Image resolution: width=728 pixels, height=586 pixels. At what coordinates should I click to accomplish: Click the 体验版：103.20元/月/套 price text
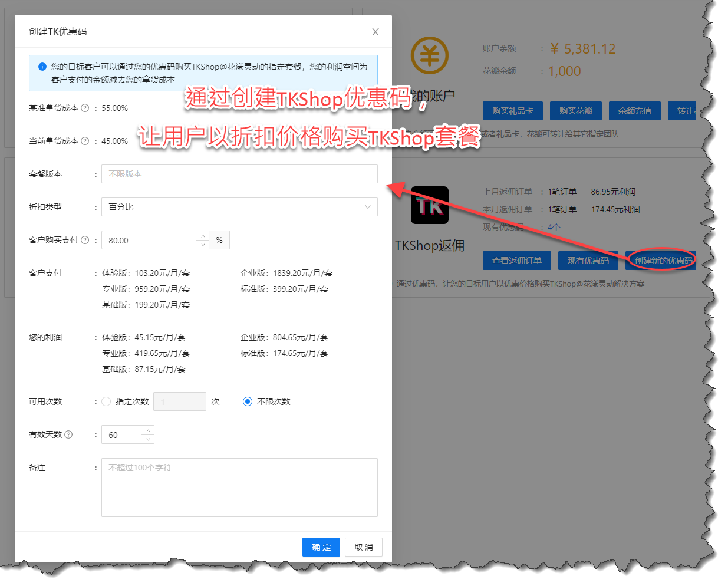(146, 273)
